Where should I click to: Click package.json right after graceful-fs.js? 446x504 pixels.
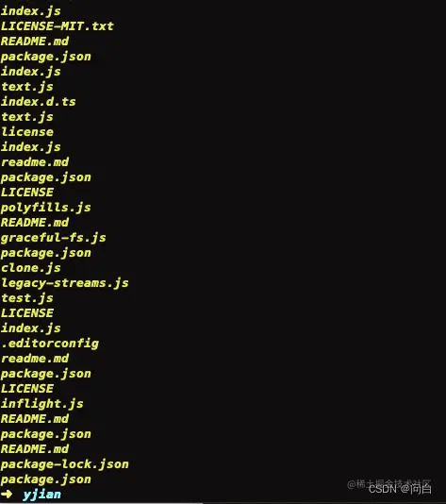coord(46,253)
